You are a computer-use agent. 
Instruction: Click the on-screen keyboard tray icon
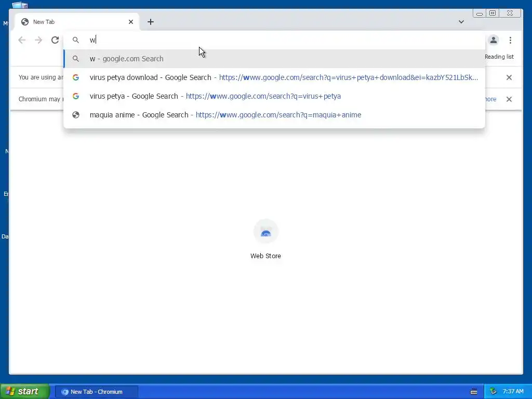click(x=474, y=392)
